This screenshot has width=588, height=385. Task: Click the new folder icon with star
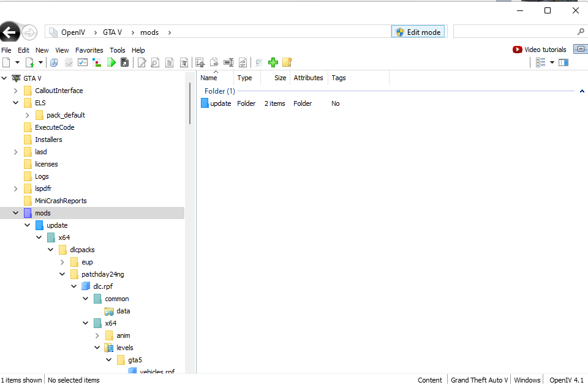(287, 62)
